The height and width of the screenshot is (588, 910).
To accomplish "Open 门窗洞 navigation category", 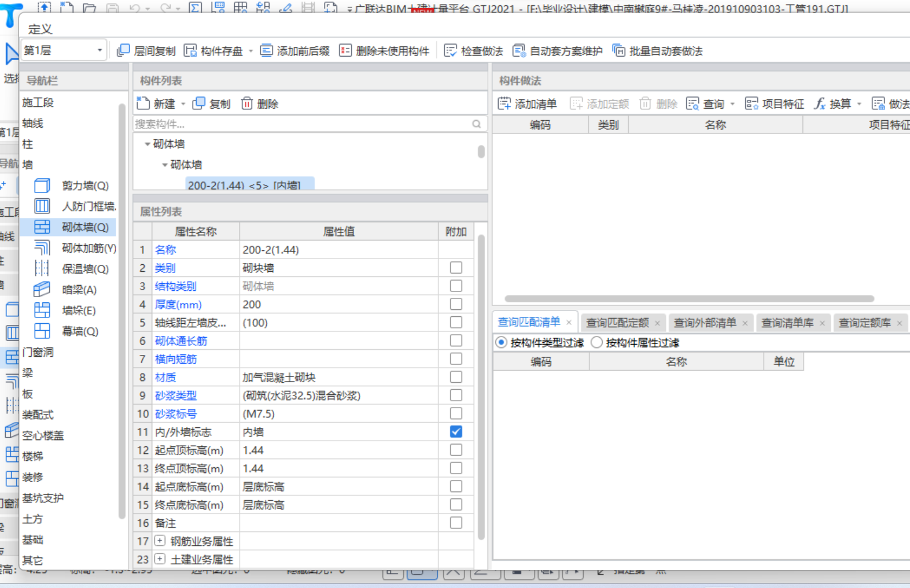I will pyautogui.click(x=38, y=352).
